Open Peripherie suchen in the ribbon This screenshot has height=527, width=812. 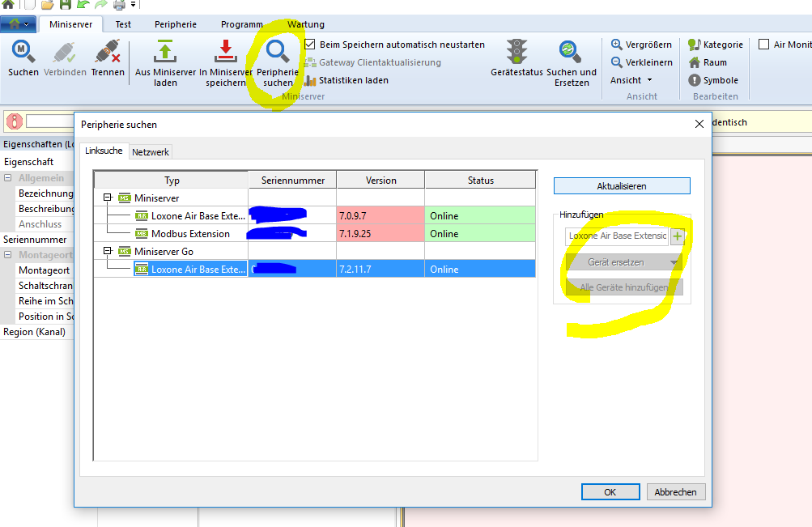point(278,62)
